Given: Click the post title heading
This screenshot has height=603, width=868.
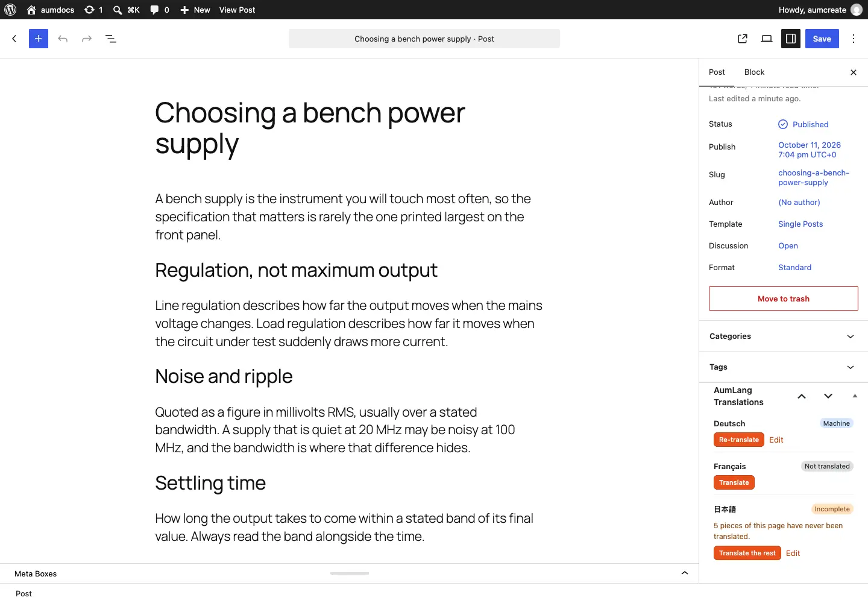Looking at the screenshot, I should (310, 128).
